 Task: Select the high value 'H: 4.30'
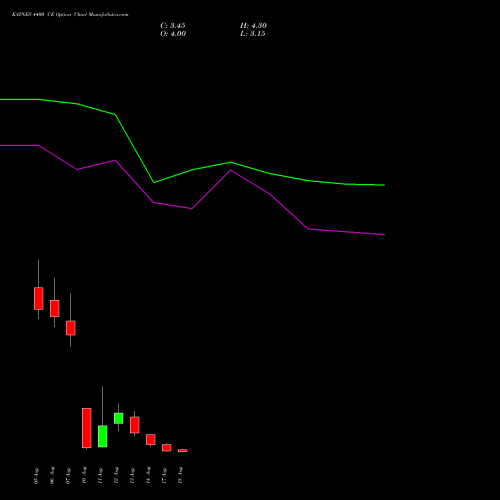(253, 26)
